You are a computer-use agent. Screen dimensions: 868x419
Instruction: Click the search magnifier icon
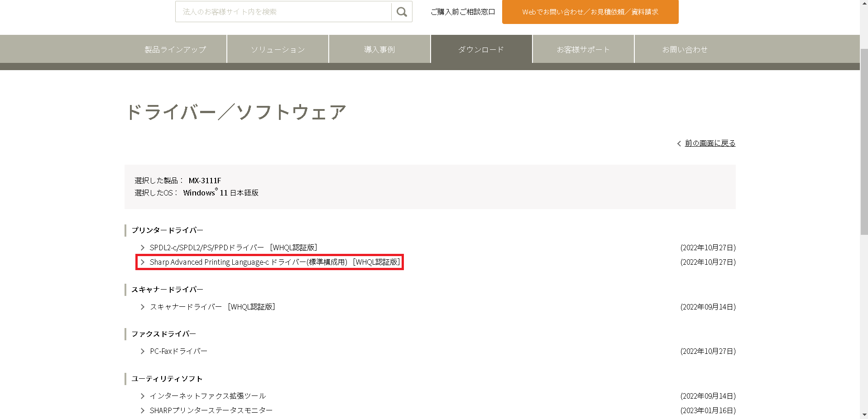[402, 12]
